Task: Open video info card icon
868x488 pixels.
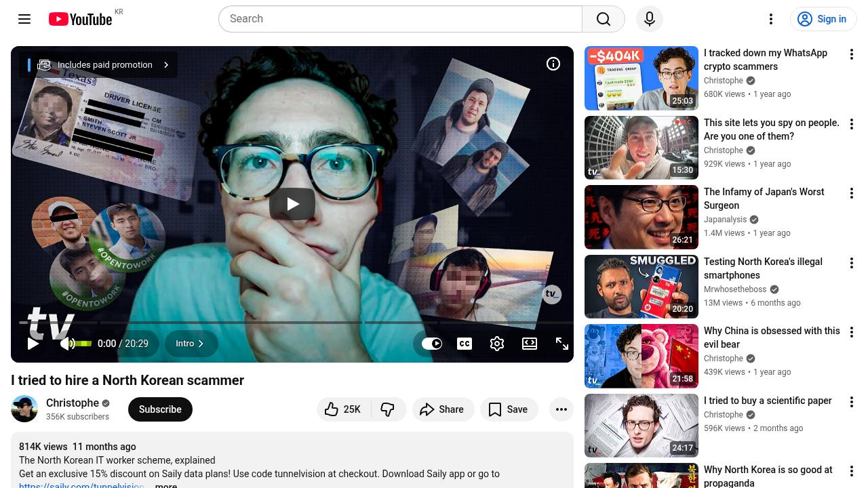Action: [x=553, y=64]
